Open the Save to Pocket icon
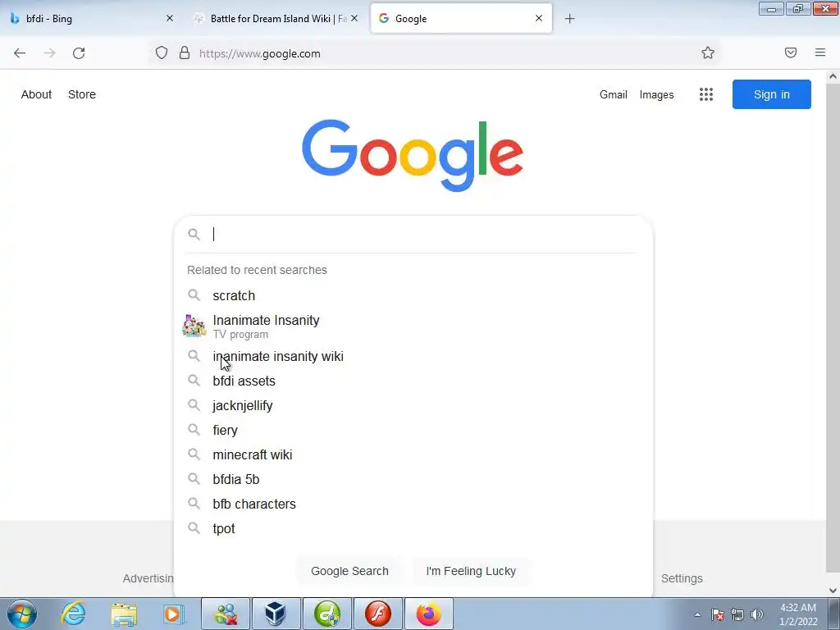Screen dimensions: 840x630 pyautogui.click(x=790, y=52)
